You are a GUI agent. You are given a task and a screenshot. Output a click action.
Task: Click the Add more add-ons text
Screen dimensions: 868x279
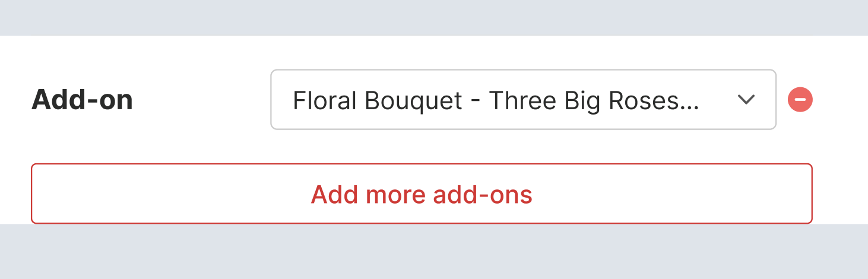(x=422, y=195)
